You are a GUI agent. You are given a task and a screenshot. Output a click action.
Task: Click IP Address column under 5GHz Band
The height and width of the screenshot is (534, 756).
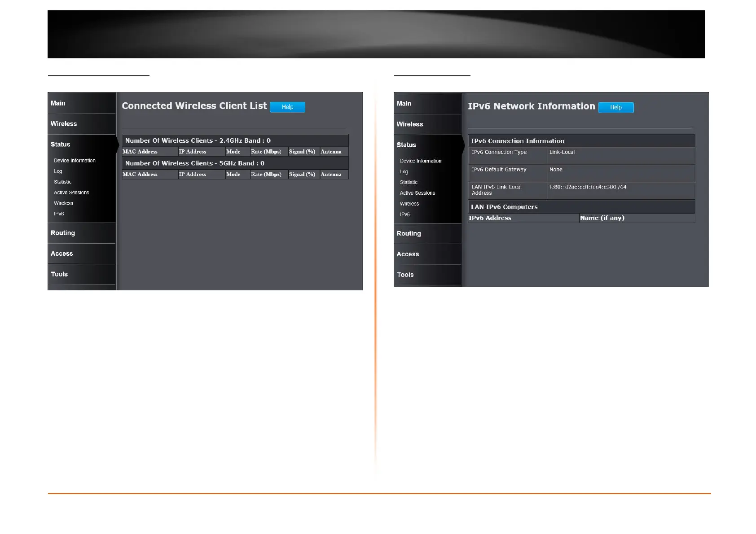tap(202, 175)
